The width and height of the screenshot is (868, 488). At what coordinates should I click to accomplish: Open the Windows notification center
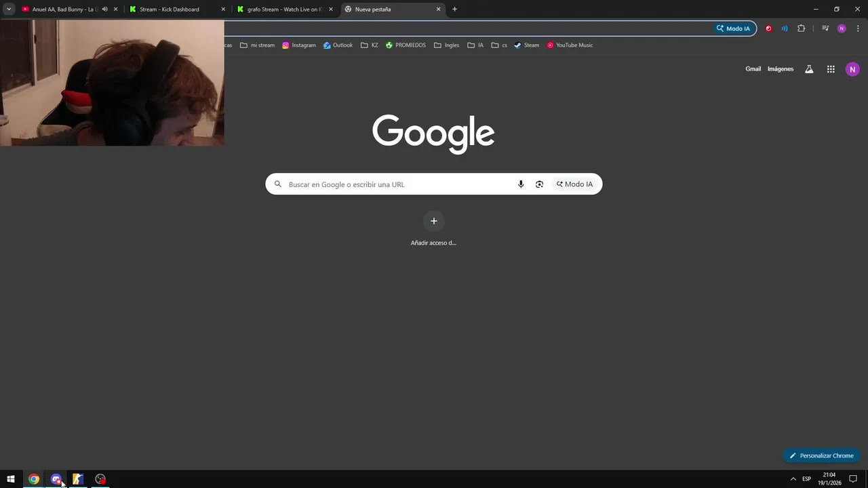point(853,479)
